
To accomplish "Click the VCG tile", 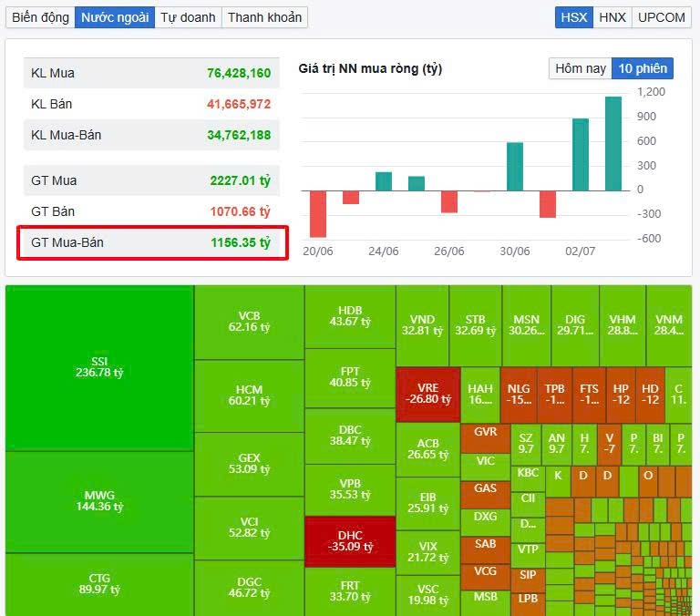I will point(485,577).
